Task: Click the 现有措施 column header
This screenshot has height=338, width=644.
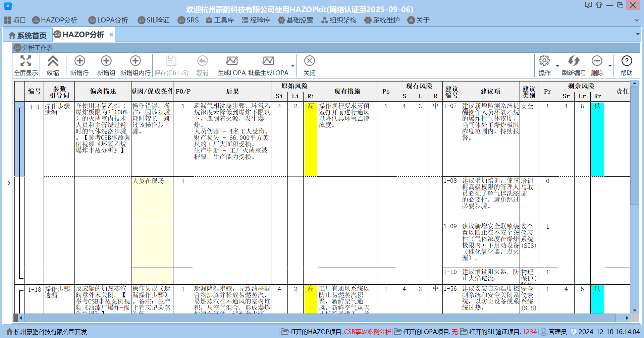Action: click(x=347, y=91)
